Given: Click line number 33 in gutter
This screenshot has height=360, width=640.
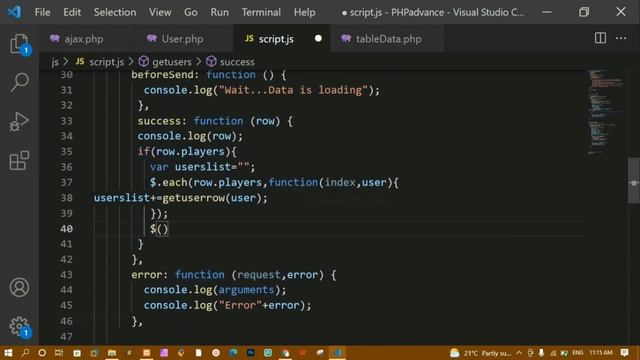Looking at the screenshot, I should pos(67,121).
